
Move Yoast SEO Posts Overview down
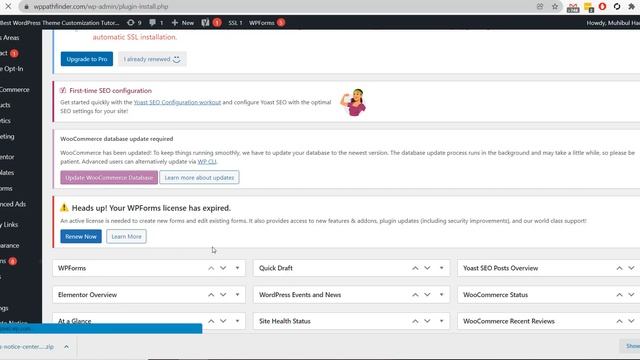631,268
